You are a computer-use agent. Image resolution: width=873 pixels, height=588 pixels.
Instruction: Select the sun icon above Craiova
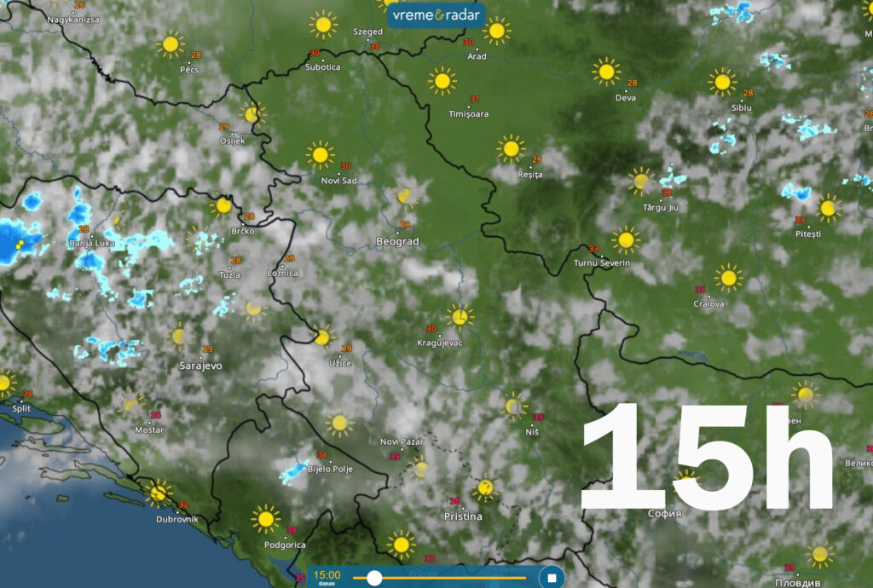coord(727,277)
